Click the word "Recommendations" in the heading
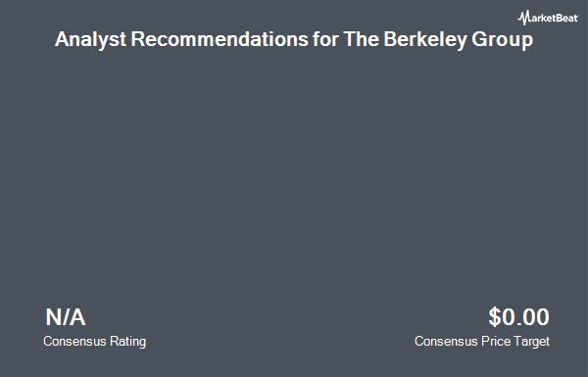The image size is (588, 377). pos(220,39)
